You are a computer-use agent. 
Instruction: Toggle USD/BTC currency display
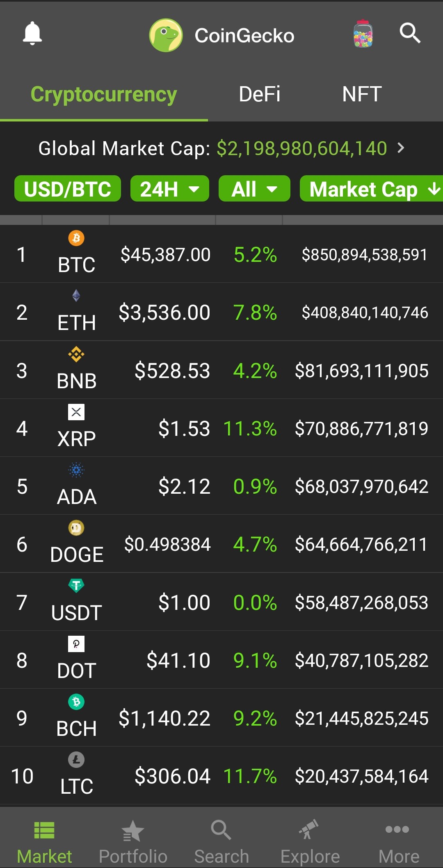pyautogui.click(x=68, y=189)
